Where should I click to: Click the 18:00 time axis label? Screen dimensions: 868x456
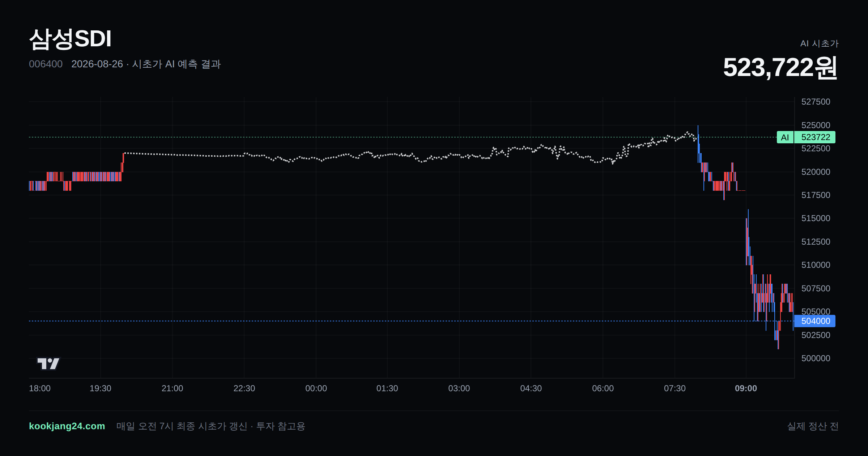click(x=40, y=388)
